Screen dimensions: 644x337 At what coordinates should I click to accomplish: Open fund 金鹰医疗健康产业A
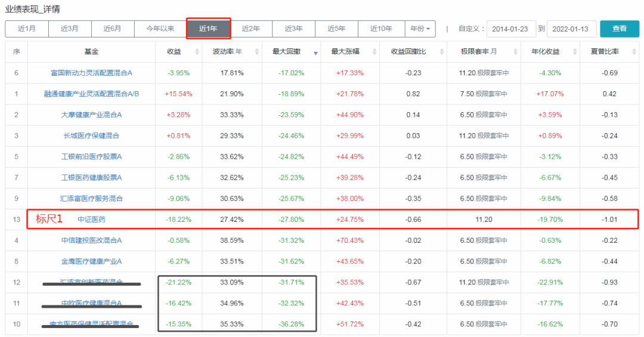point(92,261)
